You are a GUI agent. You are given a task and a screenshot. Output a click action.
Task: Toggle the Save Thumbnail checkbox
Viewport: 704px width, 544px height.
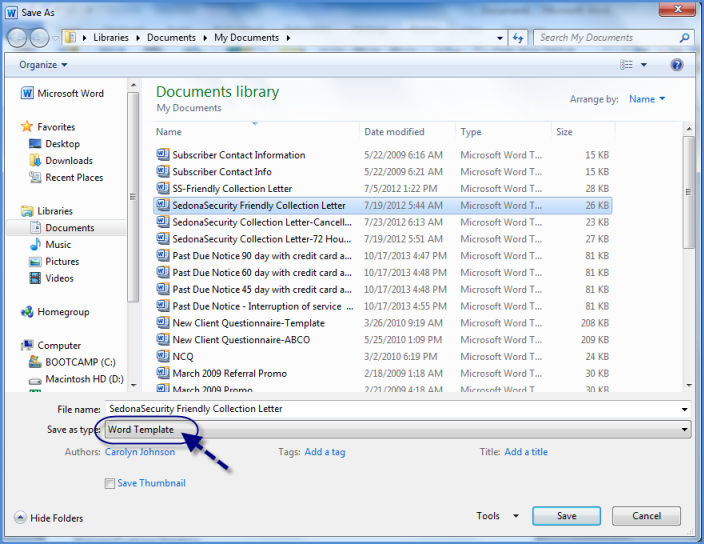(x=110, y=483)
